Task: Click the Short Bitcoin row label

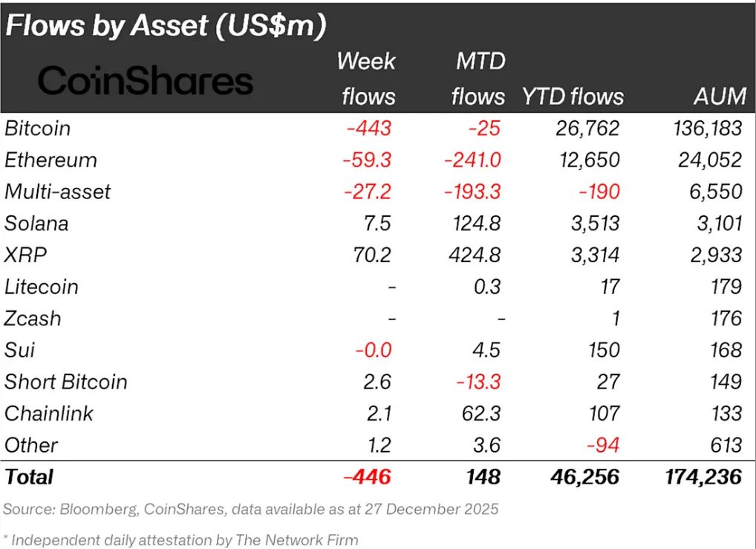Action: [x=65, y=382]
